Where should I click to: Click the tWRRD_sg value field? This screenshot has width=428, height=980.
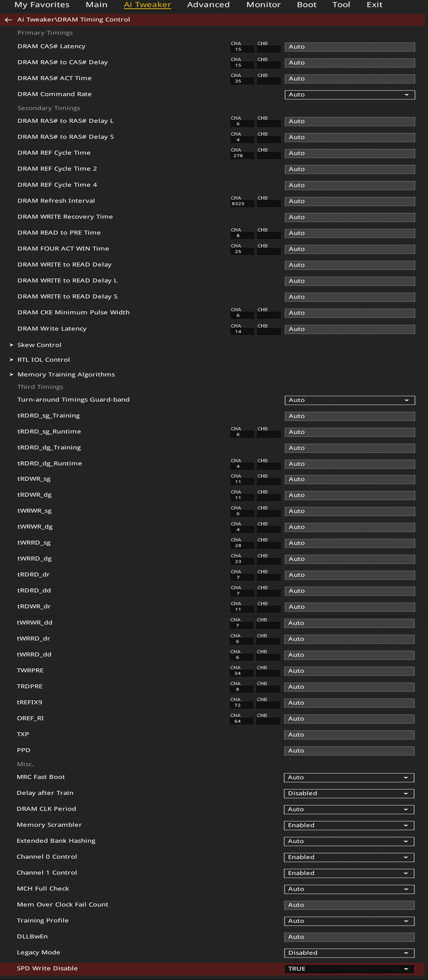[x=350, y=544]
